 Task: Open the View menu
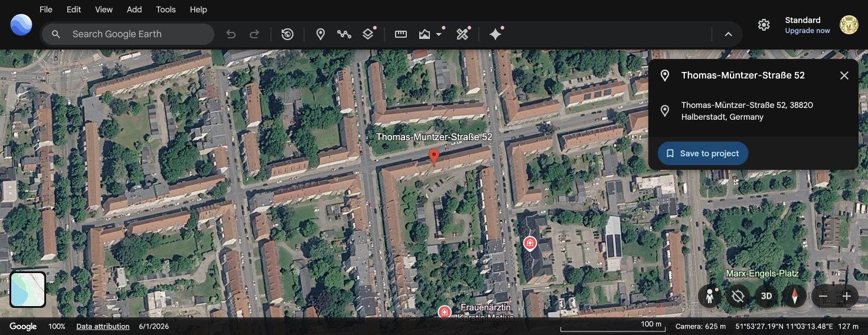point(104,9)
